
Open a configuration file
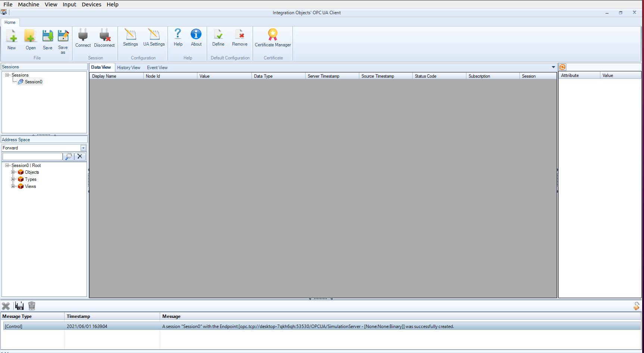click(31, 39)
